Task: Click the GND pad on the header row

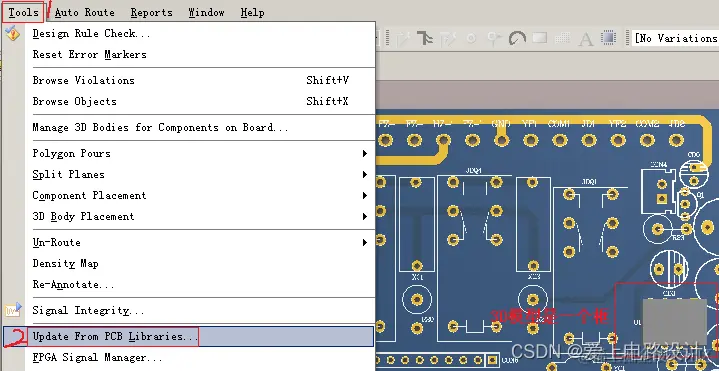Action: tap(501, 140)
